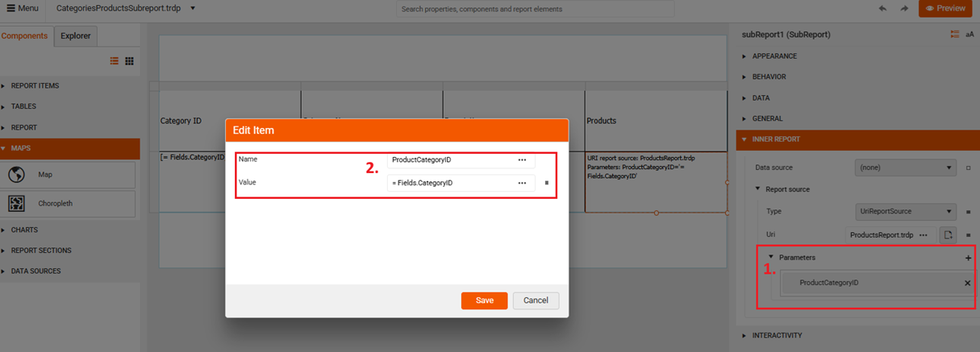980x352 pixels.
Task: Expand the REPORT SECTIONS group
Action: [69, 251]
